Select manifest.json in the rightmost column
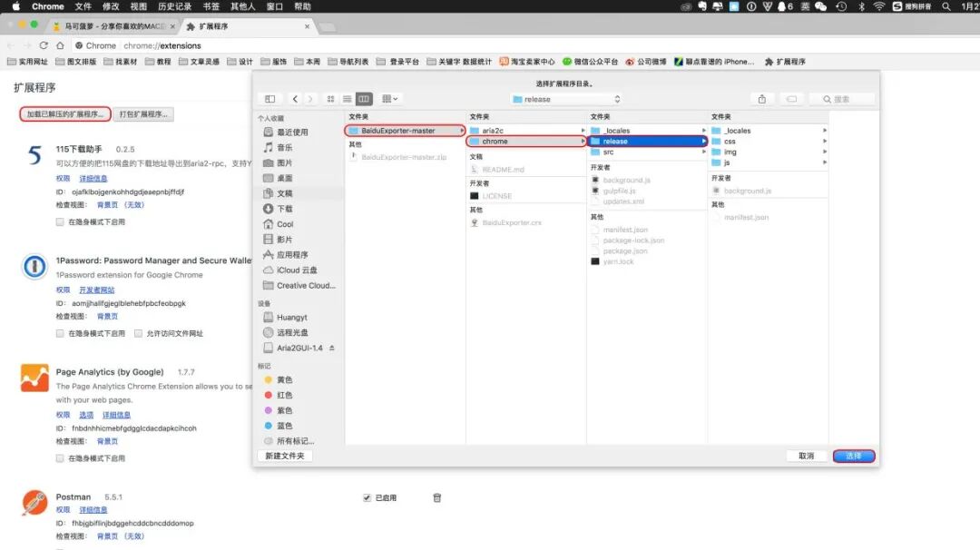The image size is (980, 550). [746, 218]
